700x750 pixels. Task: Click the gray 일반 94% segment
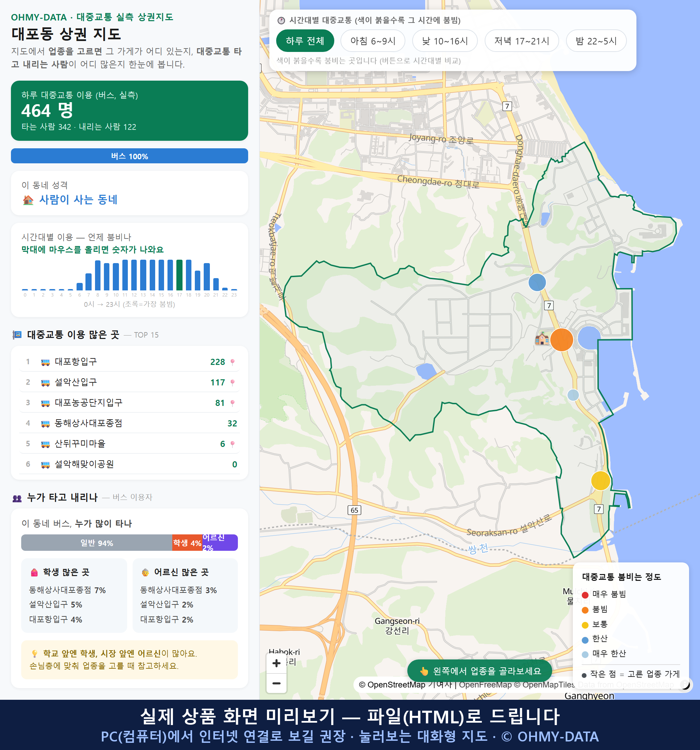[97, 543]
